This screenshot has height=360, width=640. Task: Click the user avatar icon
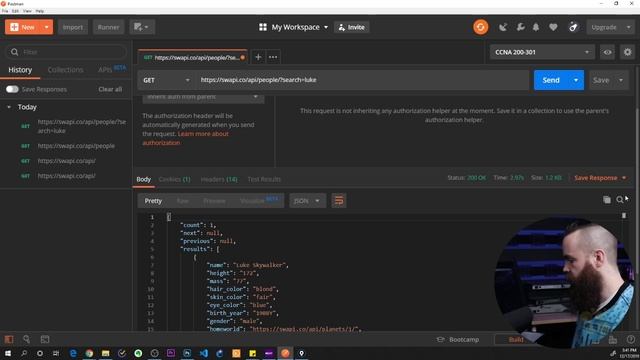click(573, 27)
